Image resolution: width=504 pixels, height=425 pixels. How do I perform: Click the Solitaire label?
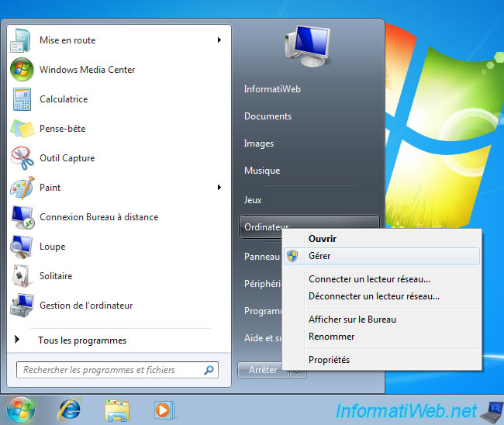56,276
